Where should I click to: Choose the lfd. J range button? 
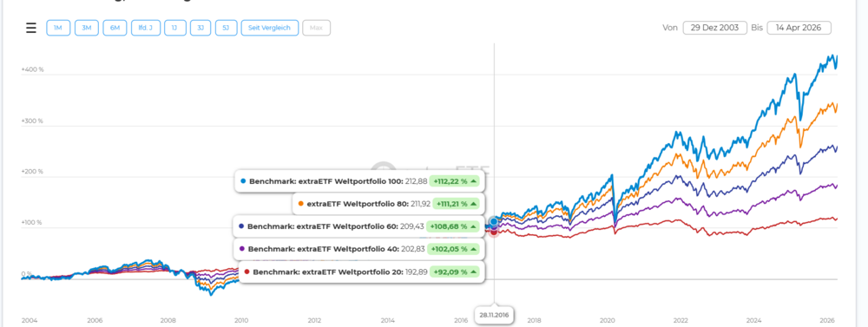146,28
